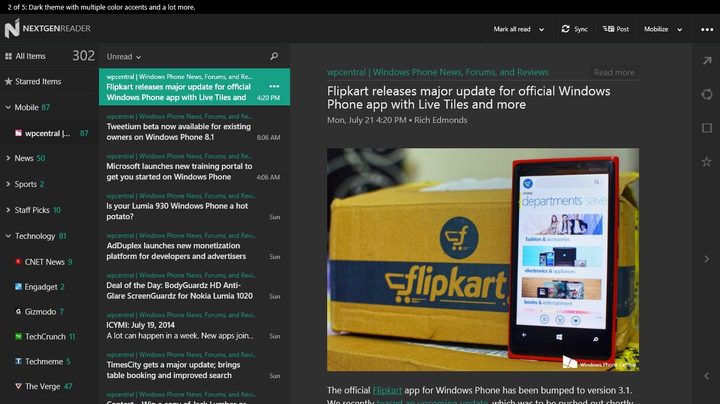Click the Sync label
Image resolution: width=720 pixels, height=404 pixels.
(581, 29)
